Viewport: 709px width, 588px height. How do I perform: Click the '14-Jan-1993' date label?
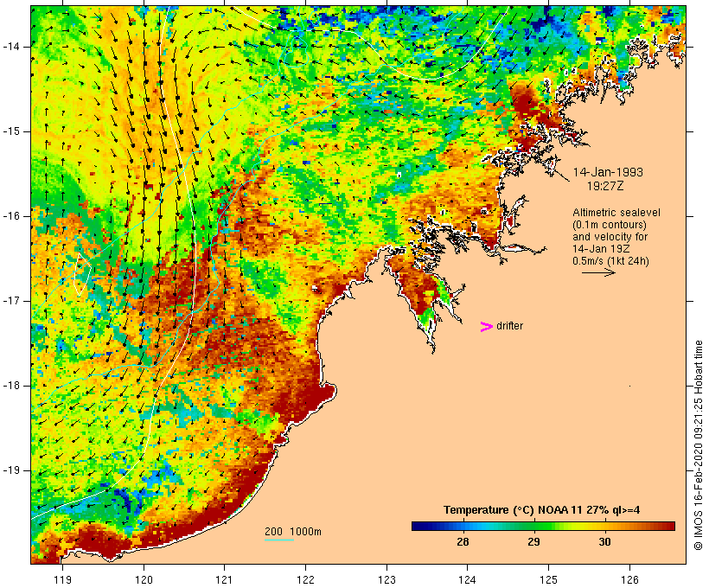(608, 172)
